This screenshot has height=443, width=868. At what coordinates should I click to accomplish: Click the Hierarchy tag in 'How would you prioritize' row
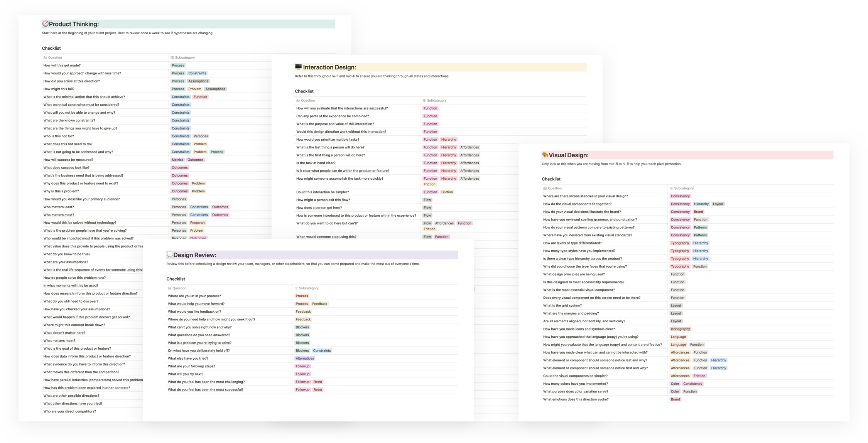pos(449,140)
